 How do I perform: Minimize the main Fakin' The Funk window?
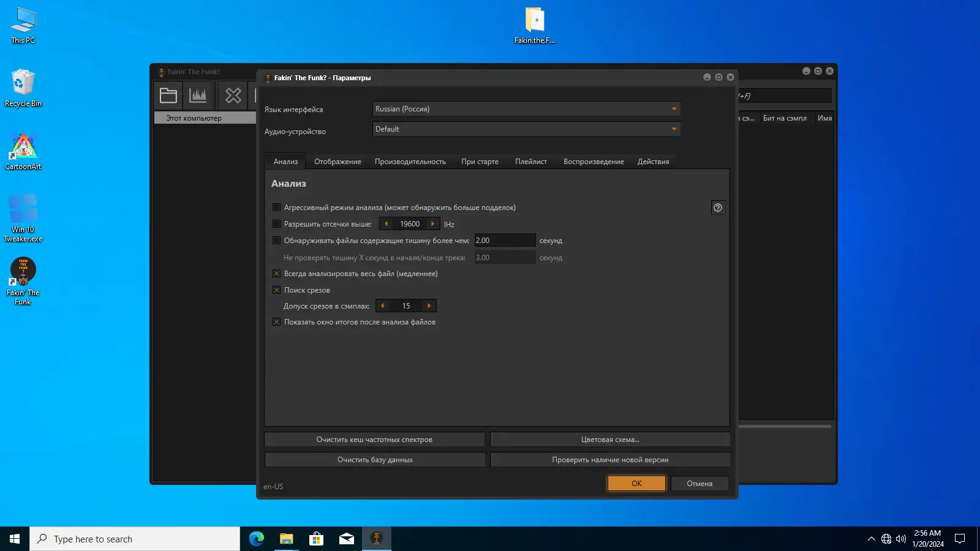tap(806, 71)
